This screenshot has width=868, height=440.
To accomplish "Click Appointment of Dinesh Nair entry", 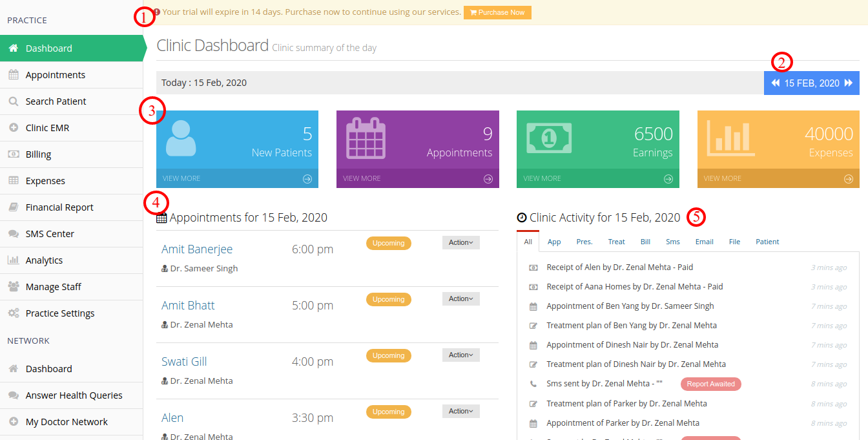I will tap(632, 344).
